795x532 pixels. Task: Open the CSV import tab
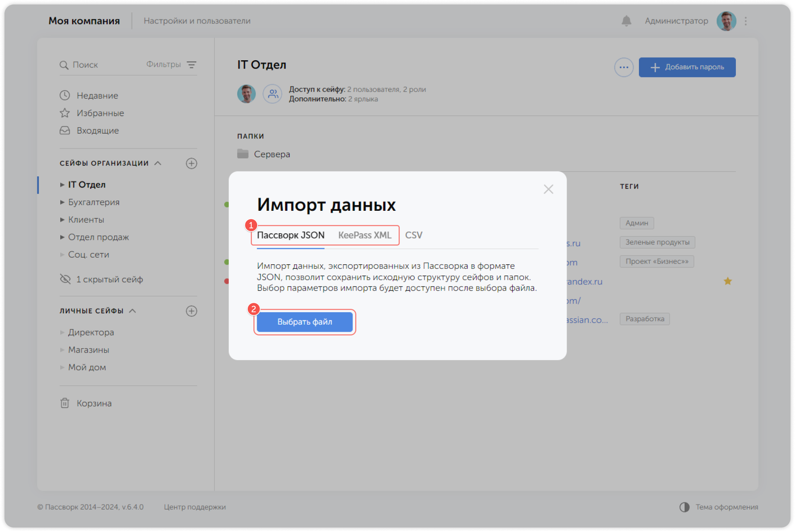click(414, 235)
